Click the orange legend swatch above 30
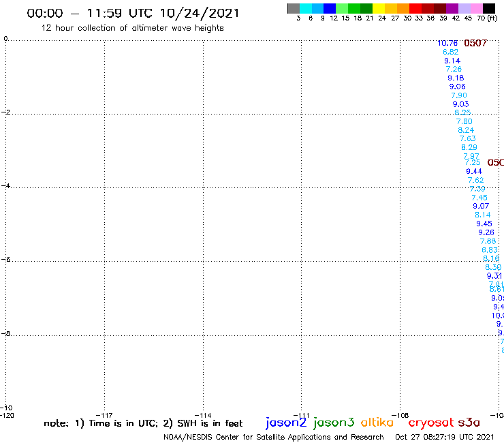The image size is (504, 443). tap(403, 8)
